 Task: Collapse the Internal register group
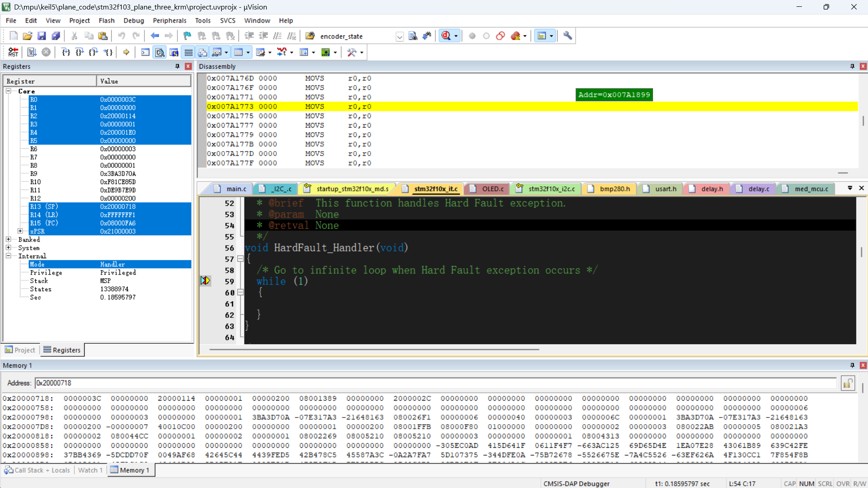[8, 256]
